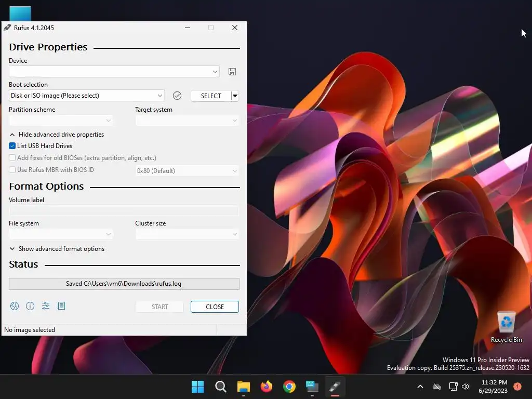Image resolution: width=532 pixels, height=399 pixels.
Task: Click the 'Format Options' heading
Action: (x=46, y=187)
